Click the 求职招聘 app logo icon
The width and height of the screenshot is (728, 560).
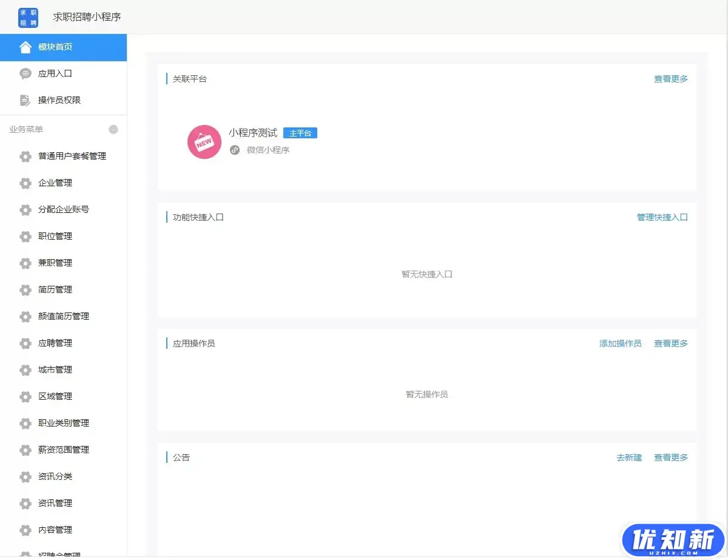[28, 17]
